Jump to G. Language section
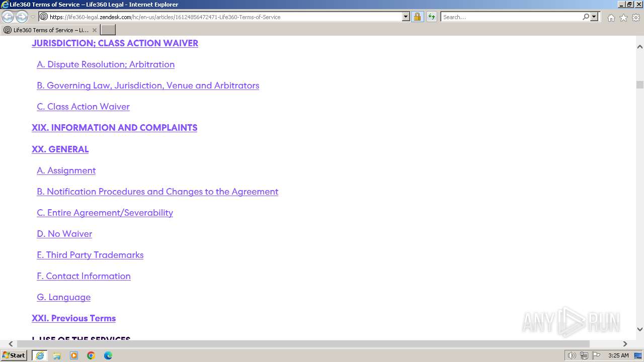The height and width of the screenshot is (362, 644). pos(63,297)
